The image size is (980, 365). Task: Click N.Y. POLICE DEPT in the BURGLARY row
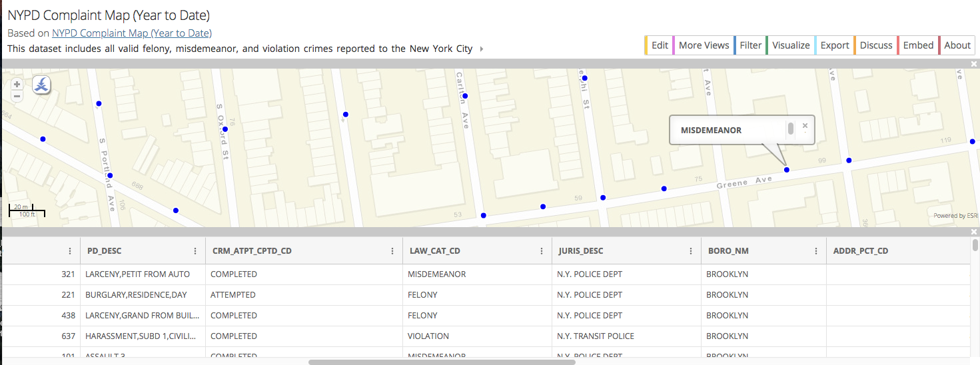626,295
